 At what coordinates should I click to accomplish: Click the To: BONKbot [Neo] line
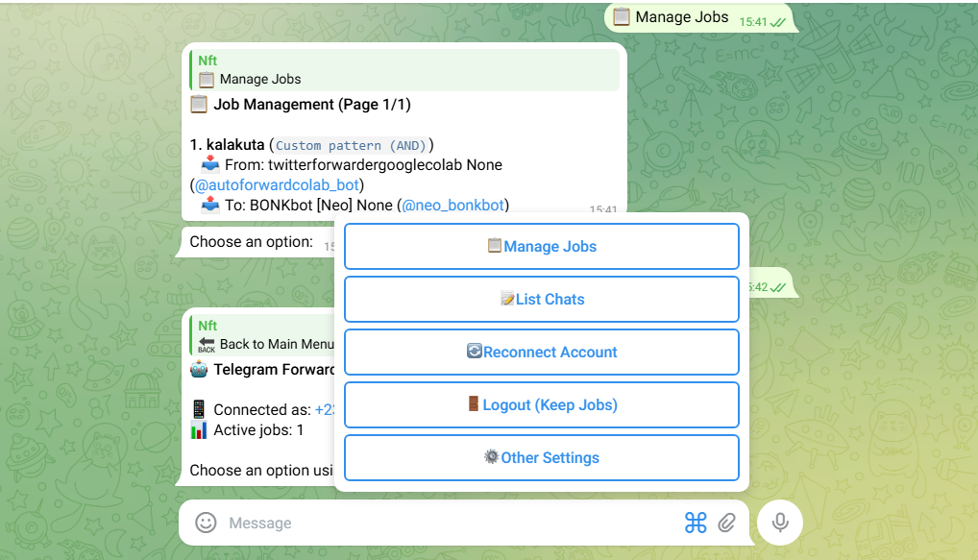(355, 206)
